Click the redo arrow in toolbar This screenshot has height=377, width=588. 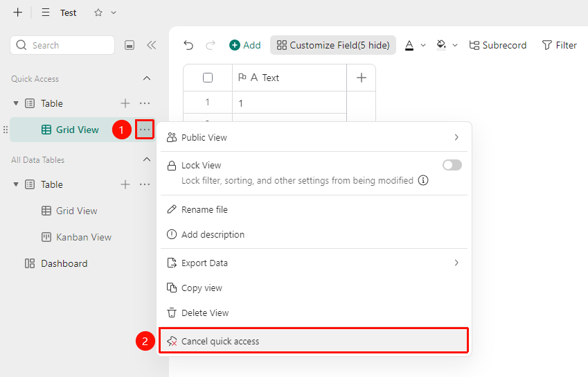[x=211, y=45]
